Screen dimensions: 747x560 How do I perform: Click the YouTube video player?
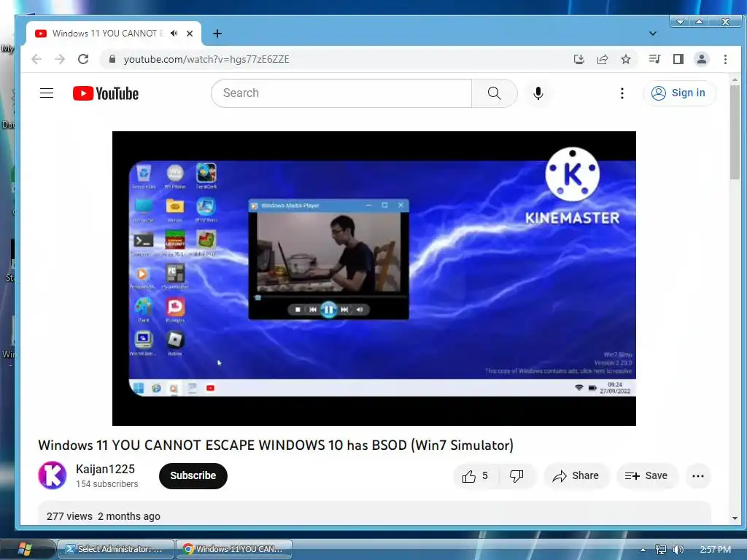tap(374, 278)
